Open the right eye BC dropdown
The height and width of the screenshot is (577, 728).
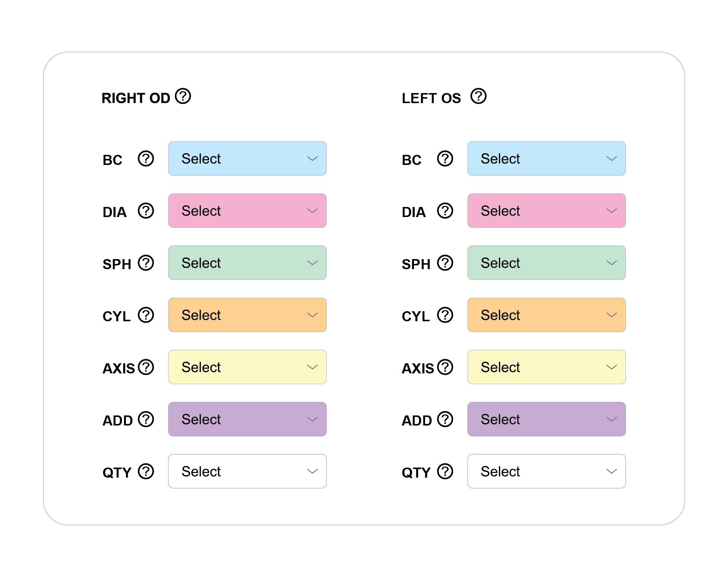(247, 159)
